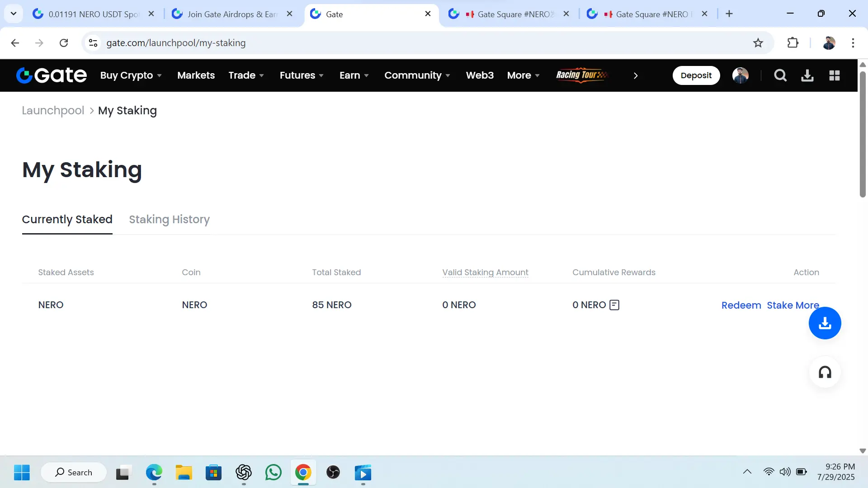
Task: Open the Web3 page
Action: (480, 75)
